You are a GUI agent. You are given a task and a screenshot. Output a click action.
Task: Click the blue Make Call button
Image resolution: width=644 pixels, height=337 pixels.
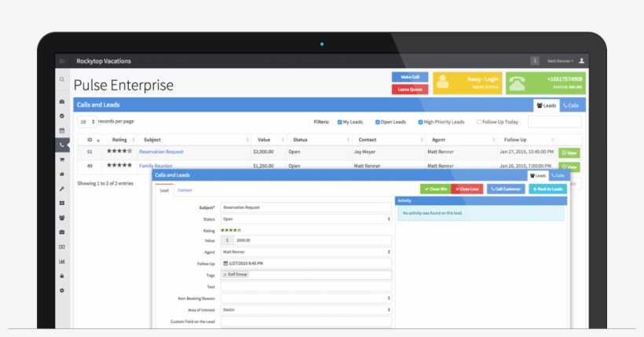coord(410,77)
